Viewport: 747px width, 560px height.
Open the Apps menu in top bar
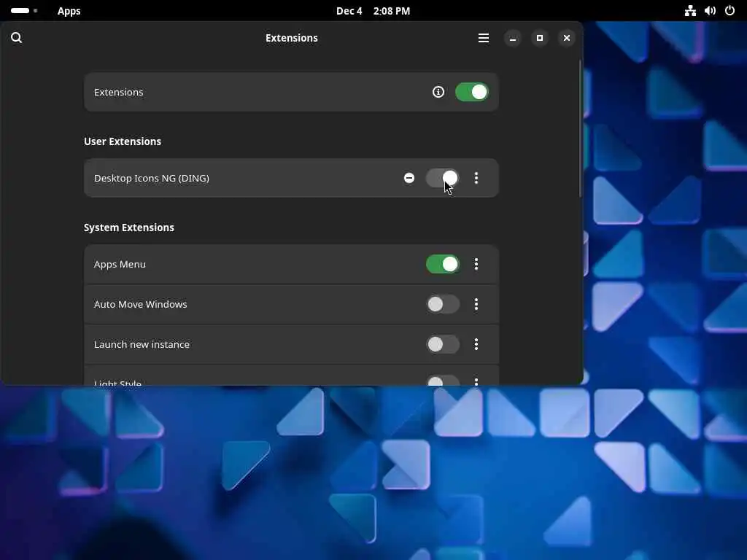[x=69, y=11]
